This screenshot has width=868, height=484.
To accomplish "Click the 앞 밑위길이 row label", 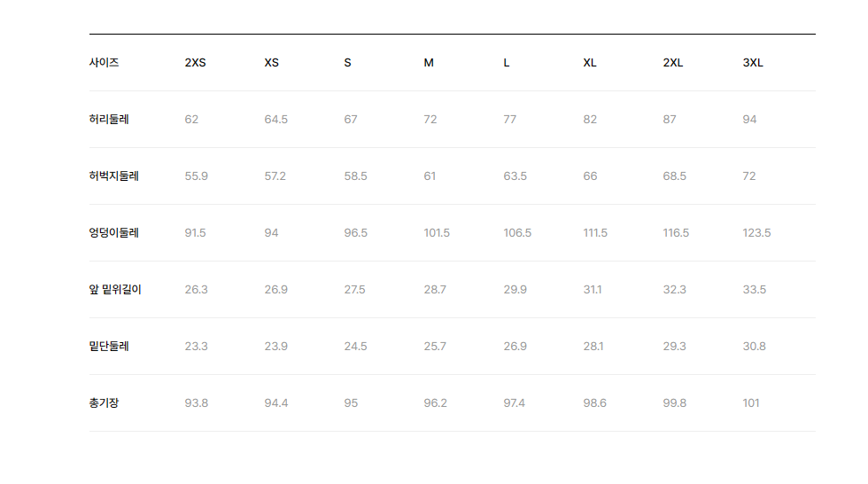I will 115,290.
